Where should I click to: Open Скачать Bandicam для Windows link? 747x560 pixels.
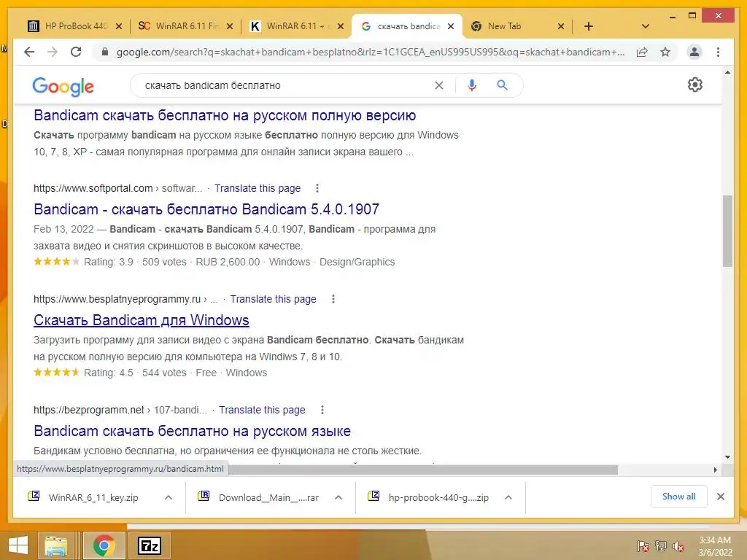141,320
